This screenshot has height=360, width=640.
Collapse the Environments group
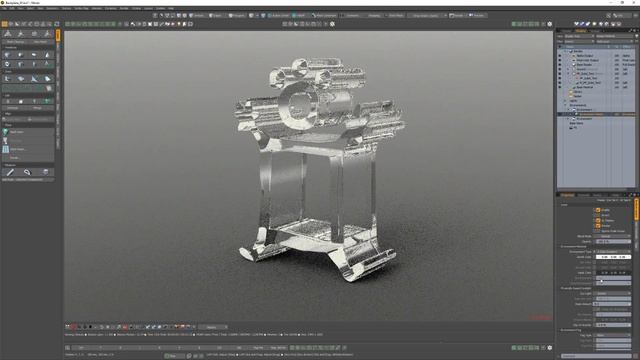tap(565, 105)
